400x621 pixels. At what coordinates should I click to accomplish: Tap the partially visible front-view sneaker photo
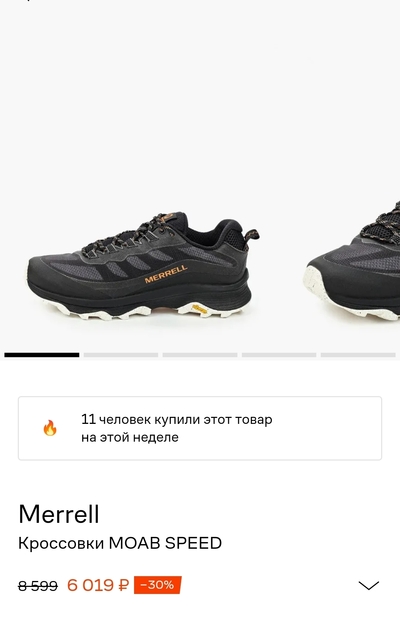click(352, 261)
